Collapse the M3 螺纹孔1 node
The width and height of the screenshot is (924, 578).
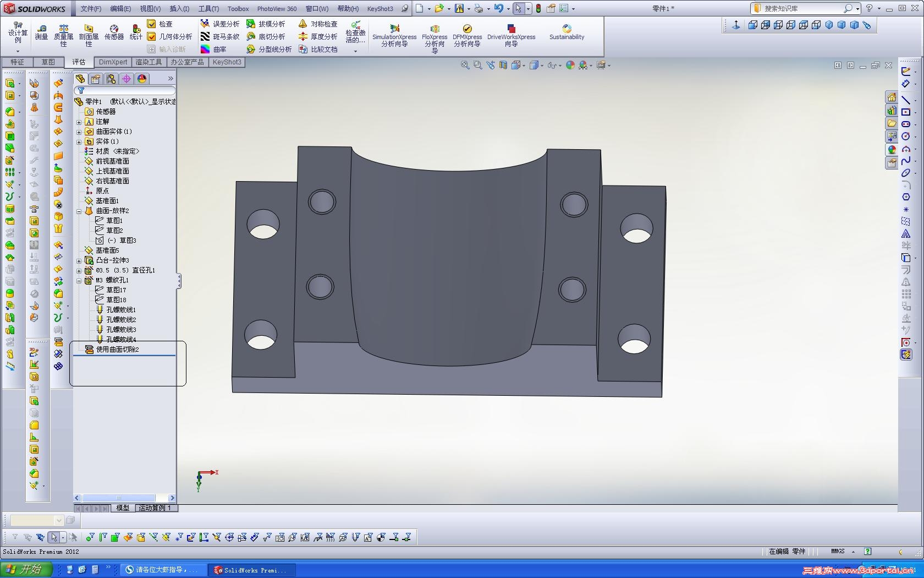79,280
